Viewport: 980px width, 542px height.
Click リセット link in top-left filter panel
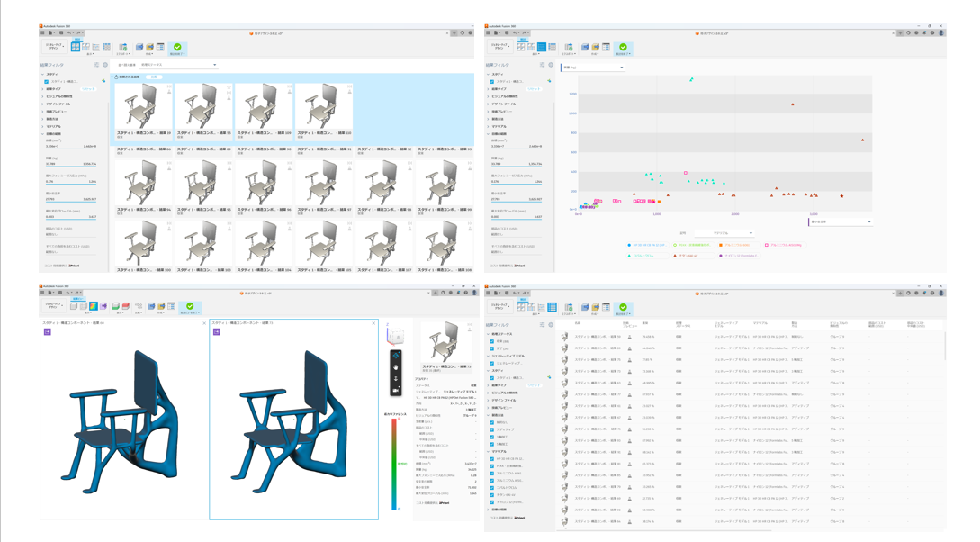88,89
